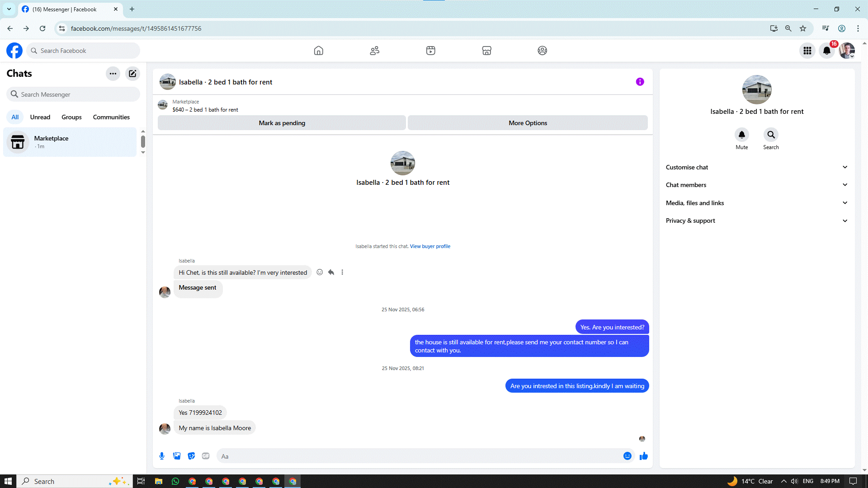Send a thumbs-up like
The height and width of the screenshot is (488, 868).
click(643, 456)
